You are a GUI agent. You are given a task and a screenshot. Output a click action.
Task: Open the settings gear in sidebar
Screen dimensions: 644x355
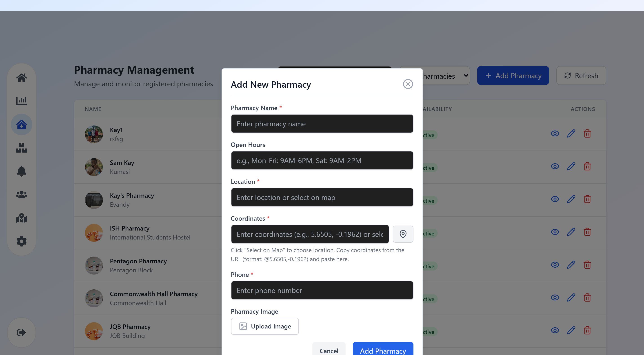(22, 241)
